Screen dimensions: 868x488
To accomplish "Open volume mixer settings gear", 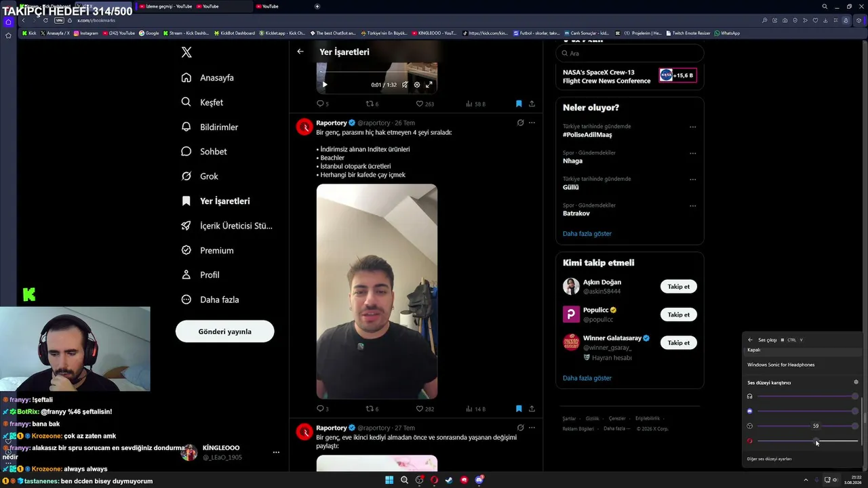I will tap(856, 382).
